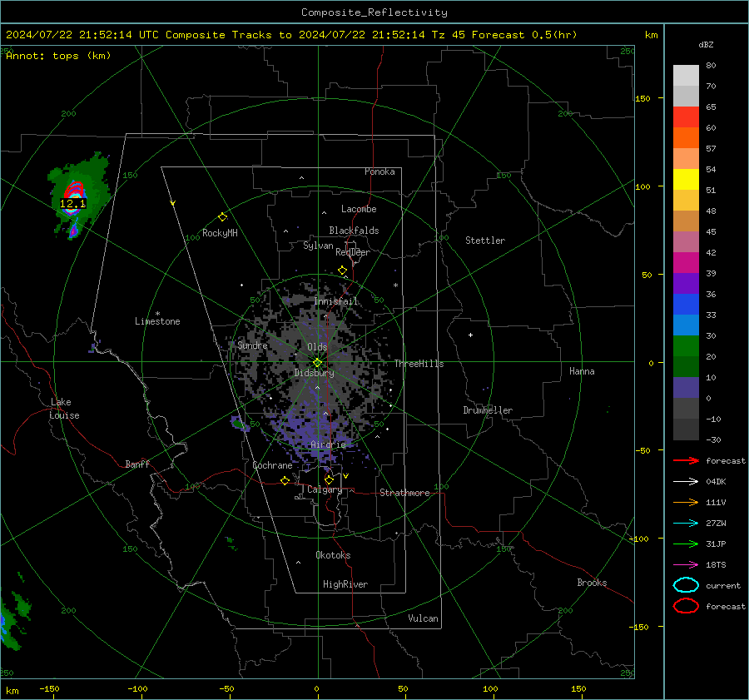Click the Ponoka city label

379,171
